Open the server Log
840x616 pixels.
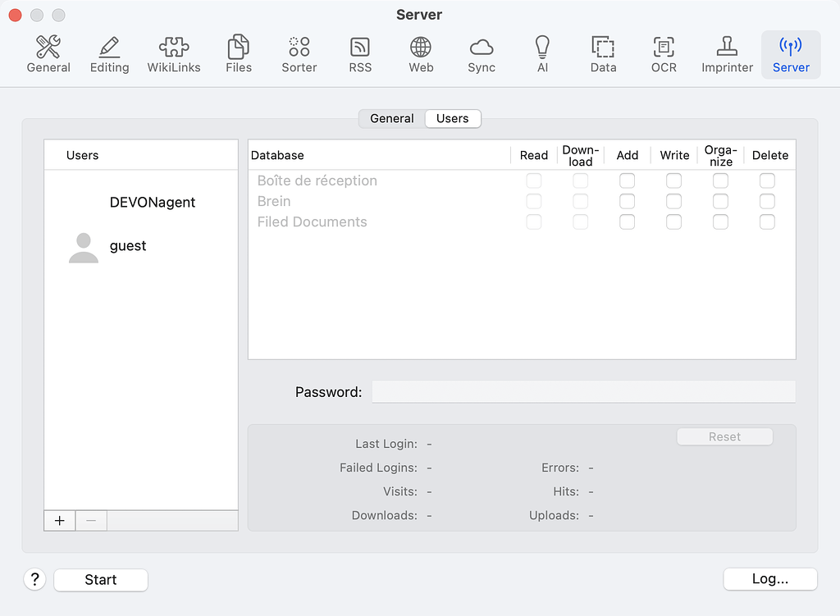tap(769, 579)
